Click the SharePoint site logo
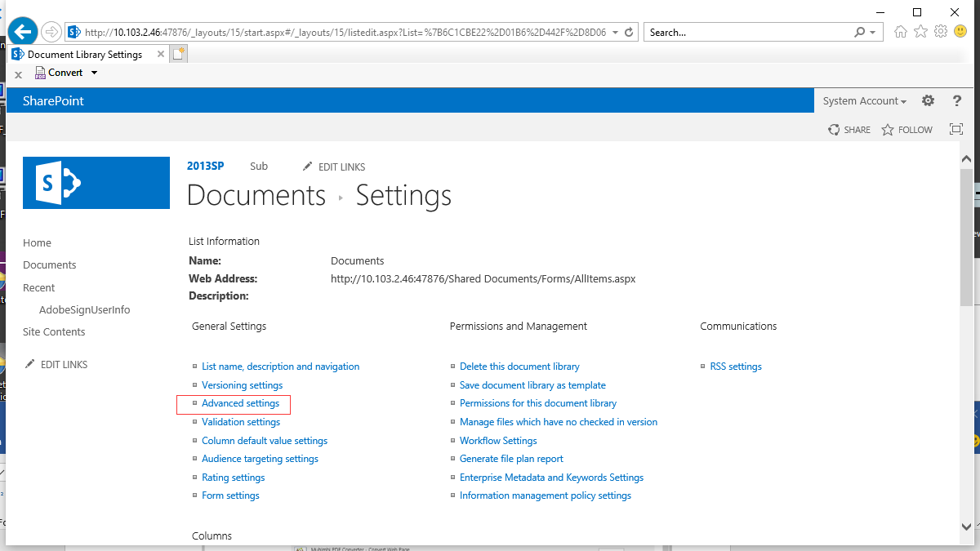This screenshot has width=980, height=551. 96,183
